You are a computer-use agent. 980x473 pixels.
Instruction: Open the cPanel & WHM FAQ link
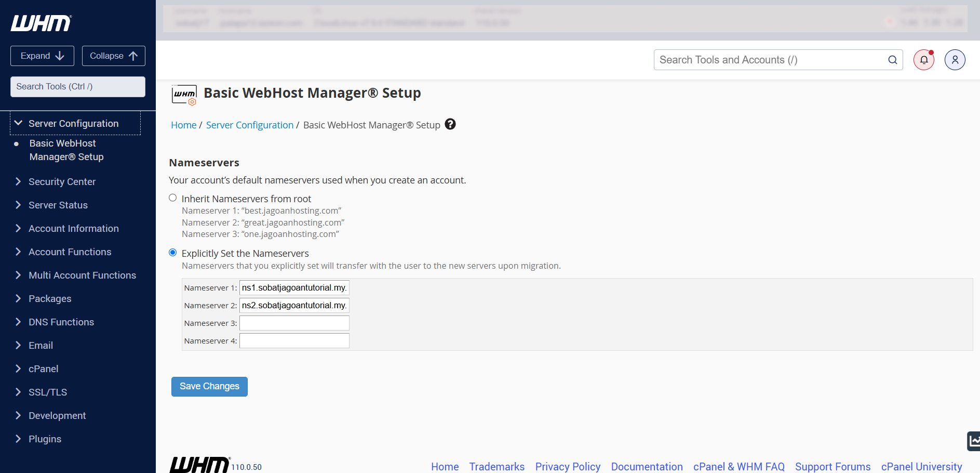[x=739, y=467]
